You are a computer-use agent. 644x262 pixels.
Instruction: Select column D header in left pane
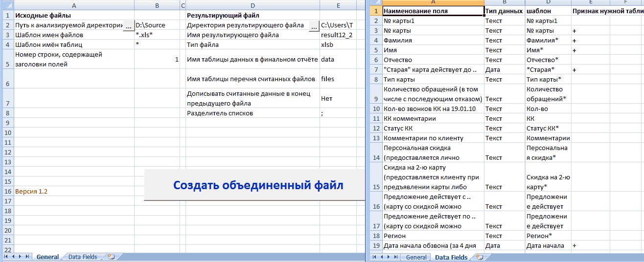(253, 5)
